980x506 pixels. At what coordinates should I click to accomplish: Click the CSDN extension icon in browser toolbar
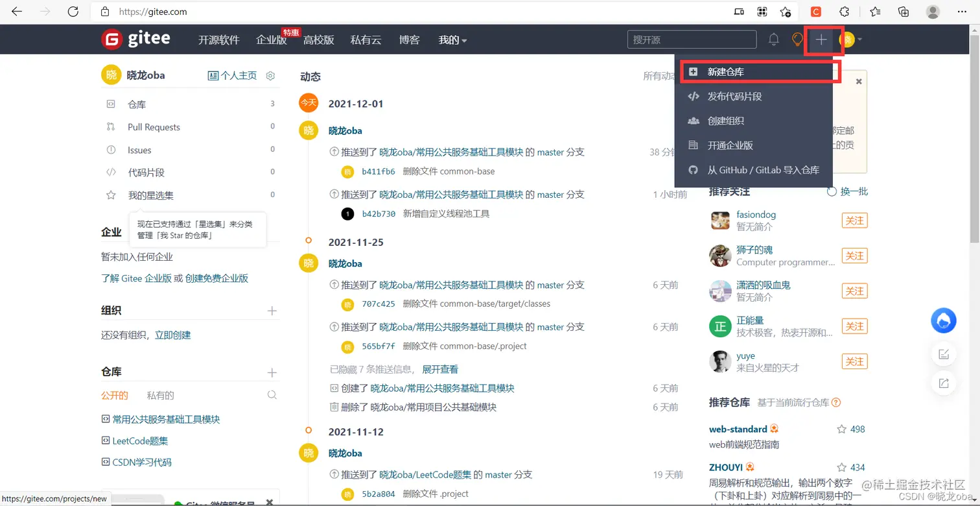pyautogui.click(x=815, y=11)
